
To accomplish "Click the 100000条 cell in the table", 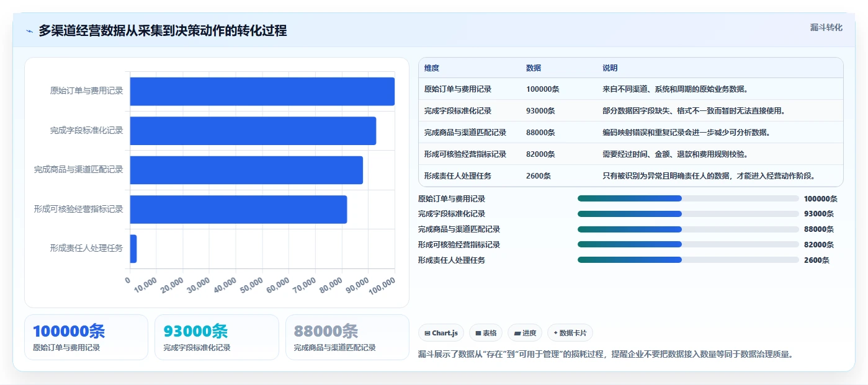I will pyautogui.click(x=543, y=89).
